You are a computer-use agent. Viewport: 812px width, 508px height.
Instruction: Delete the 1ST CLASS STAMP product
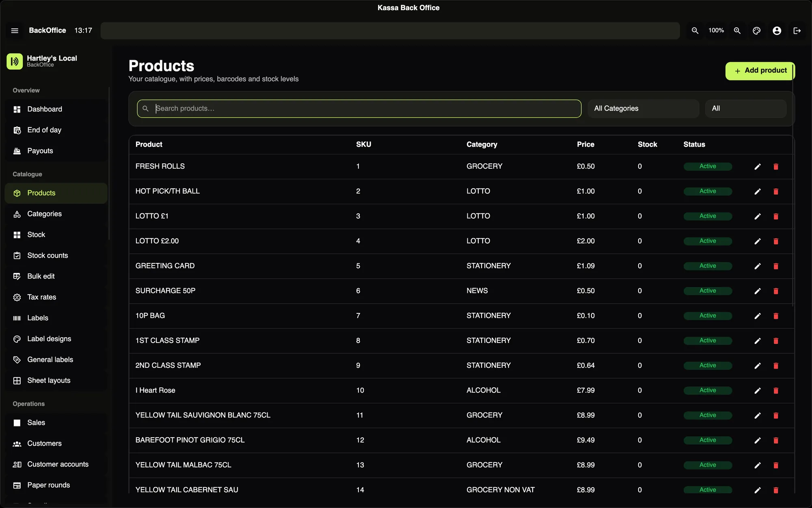(776, 341)
